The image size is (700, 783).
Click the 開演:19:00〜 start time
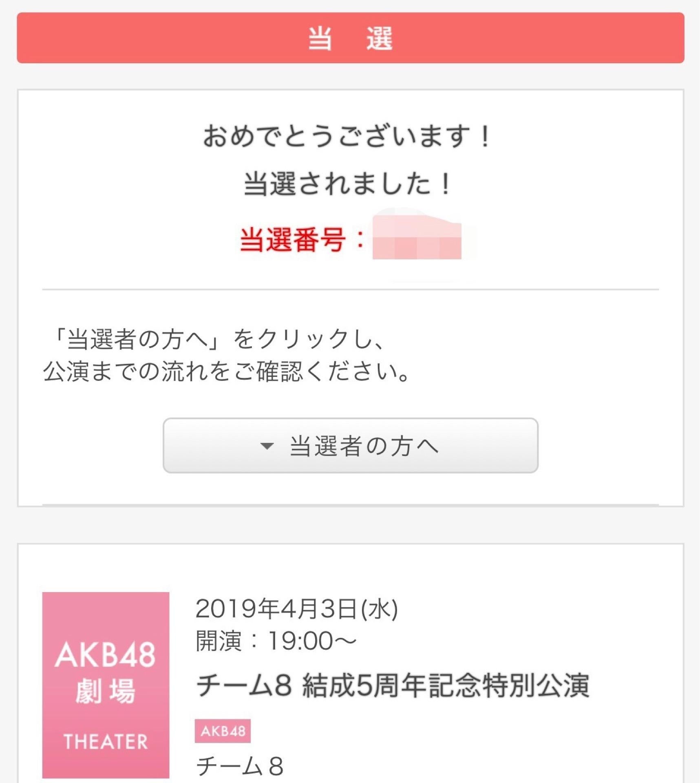click(x=276, y=641)
